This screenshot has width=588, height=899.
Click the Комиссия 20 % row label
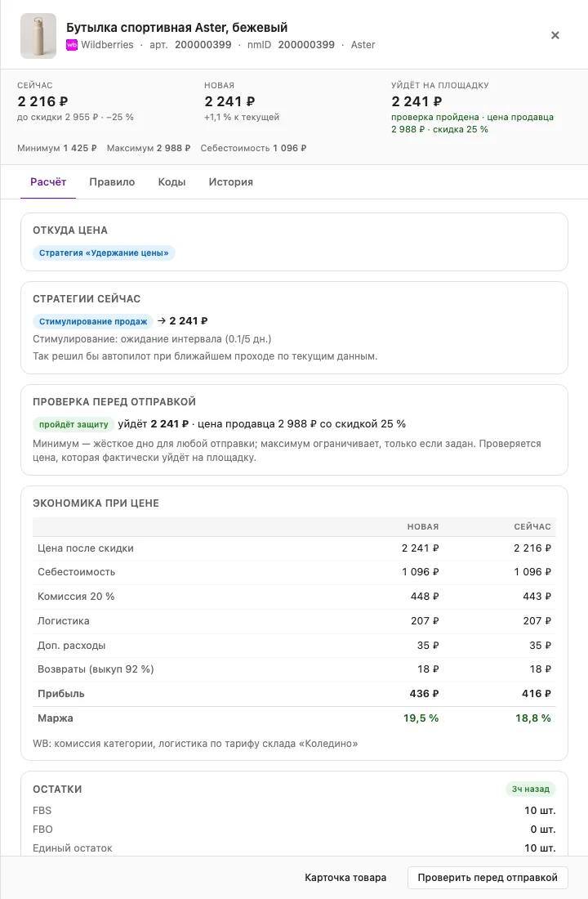76,597
